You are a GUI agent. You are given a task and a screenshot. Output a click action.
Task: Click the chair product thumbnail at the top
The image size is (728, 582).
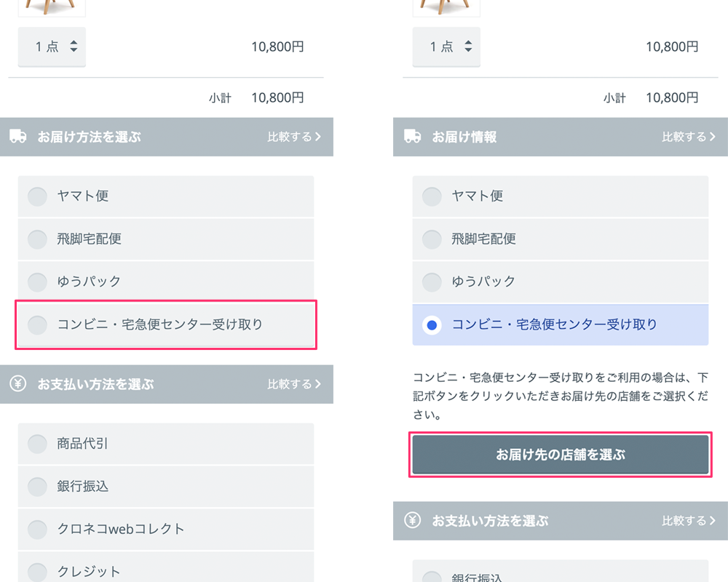coord(51,6)
